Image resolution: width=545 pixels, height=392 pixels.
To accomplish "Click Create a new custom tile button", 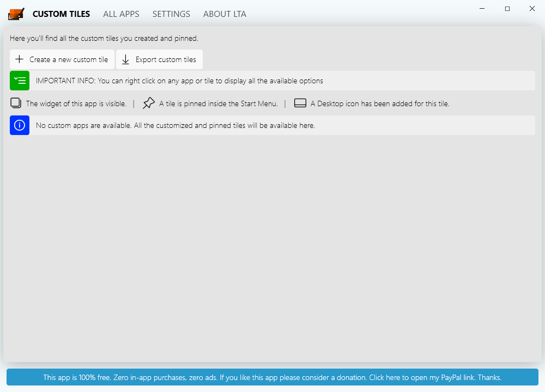I will [x=62, y=59].
